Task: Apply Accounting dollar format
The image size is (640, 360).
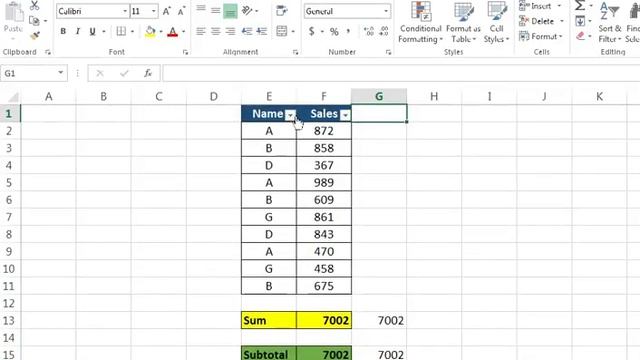Action: pos(312,31)
